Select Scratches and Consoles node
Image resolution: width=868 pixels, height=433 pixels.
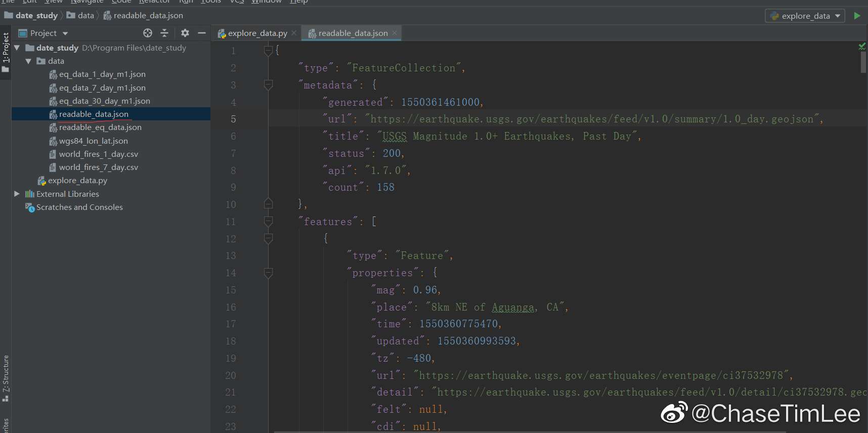tap(79, 207)
